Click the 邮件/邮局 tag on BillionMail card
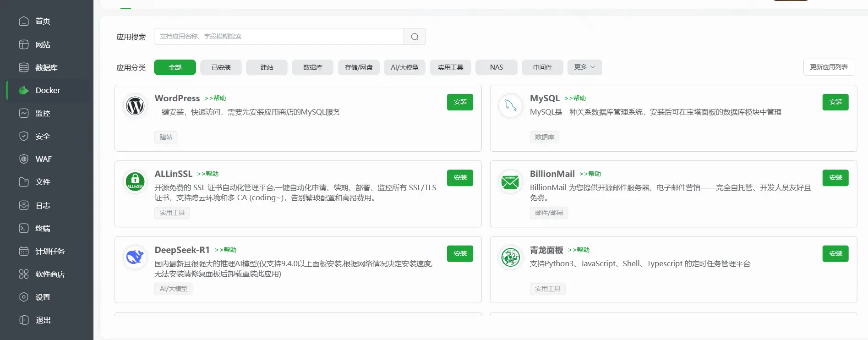Viewport: 868px width, 340px height. [549, 213]
